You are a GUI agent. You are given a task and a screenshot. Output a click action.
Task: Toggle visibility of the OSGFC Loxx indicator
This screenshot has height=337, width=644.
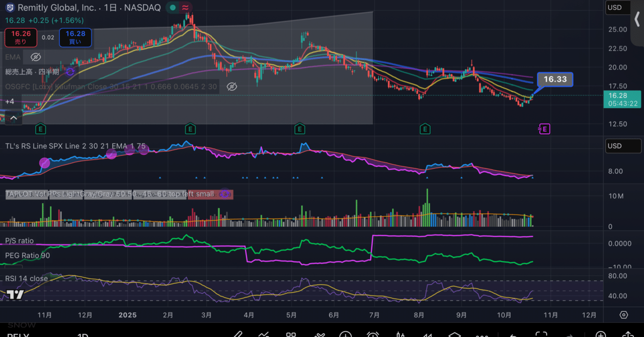(x=231, y=87)
